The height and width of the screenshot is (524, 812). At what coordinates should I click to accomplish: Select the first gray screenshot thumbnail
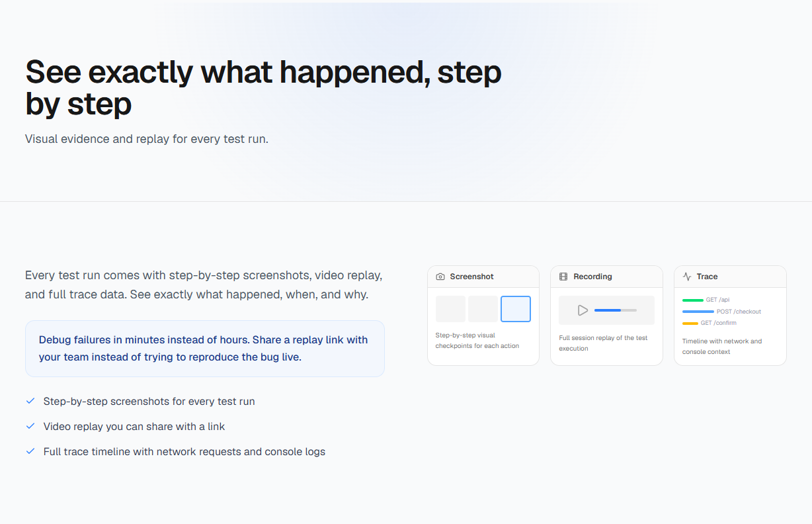[x=451, y=309]
